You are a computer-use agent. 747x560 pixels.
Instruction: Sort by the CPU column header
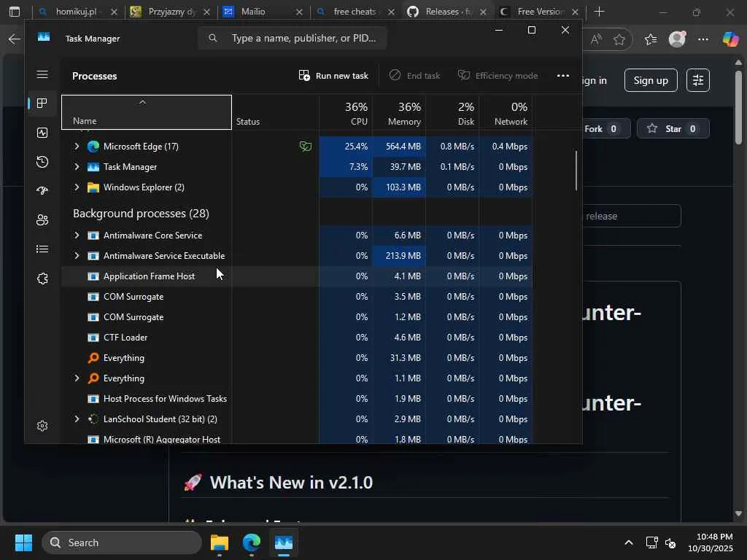coord(346,112)
